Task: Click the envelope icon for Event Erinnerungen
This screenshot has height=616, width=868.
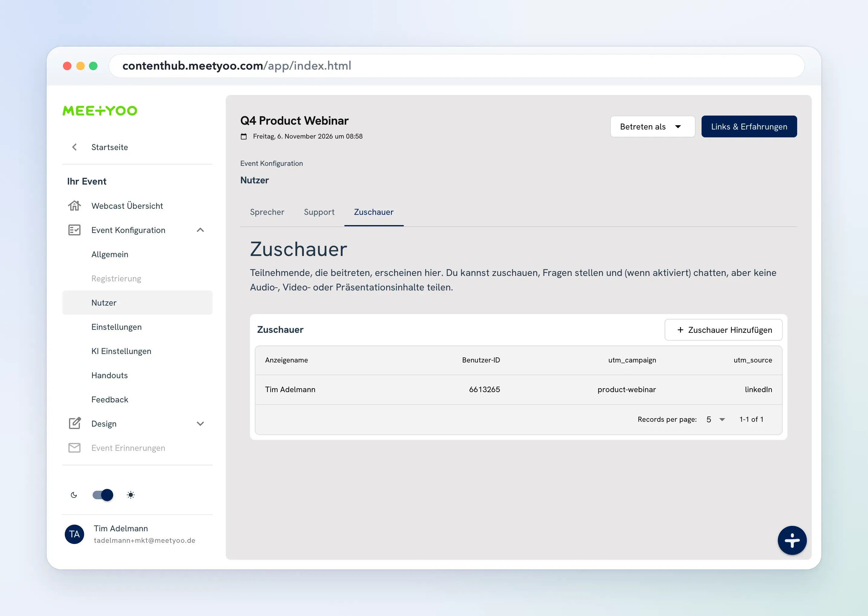Action: [74, 447]
